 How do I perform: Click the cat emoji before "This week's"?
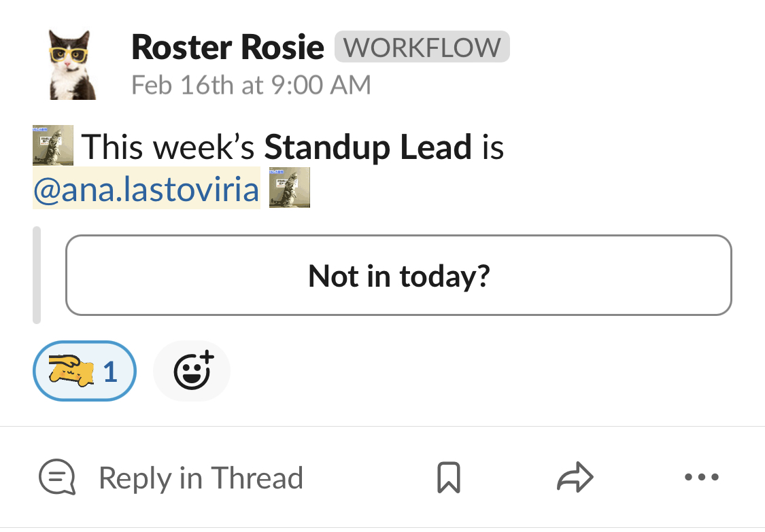52,145
